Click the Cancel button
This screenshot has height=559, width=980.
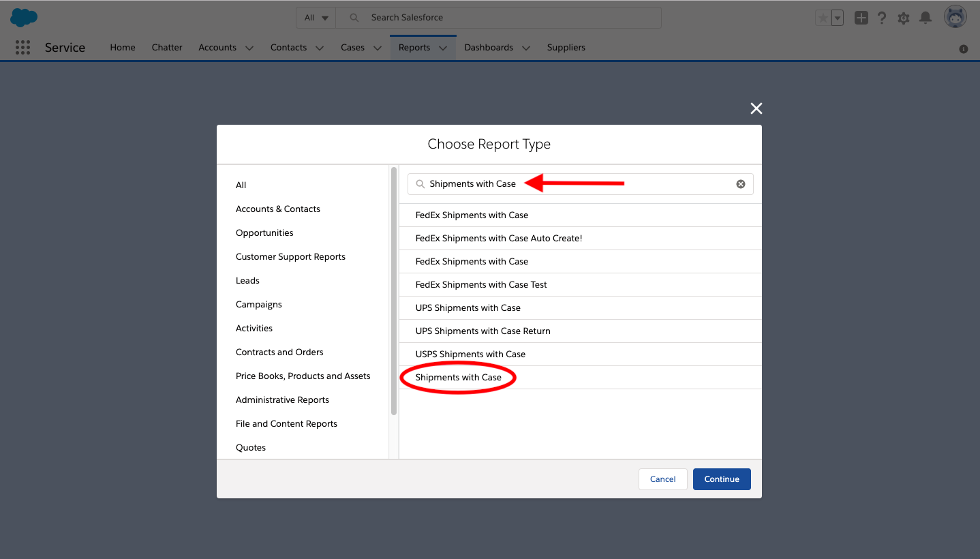coord(662,479)
